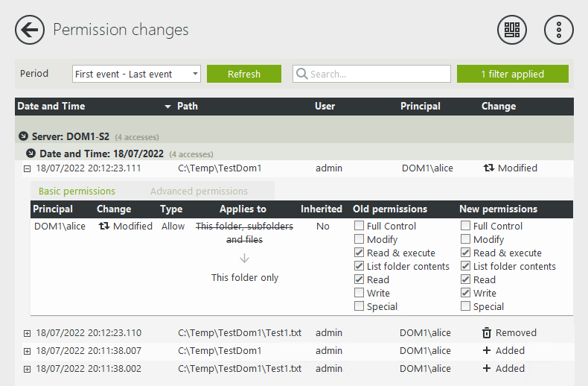The width and height of the screenshot is (588, 386).
Task: Click the Refresh button
Action: (x=244, y=74)
